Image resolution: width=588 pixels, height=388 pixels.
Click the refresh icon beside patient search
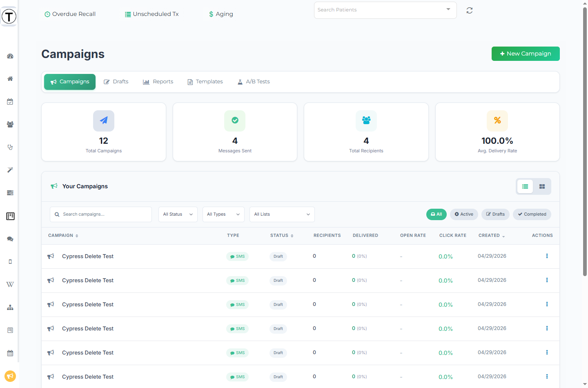pyautogui.click(x=470, y=11)
